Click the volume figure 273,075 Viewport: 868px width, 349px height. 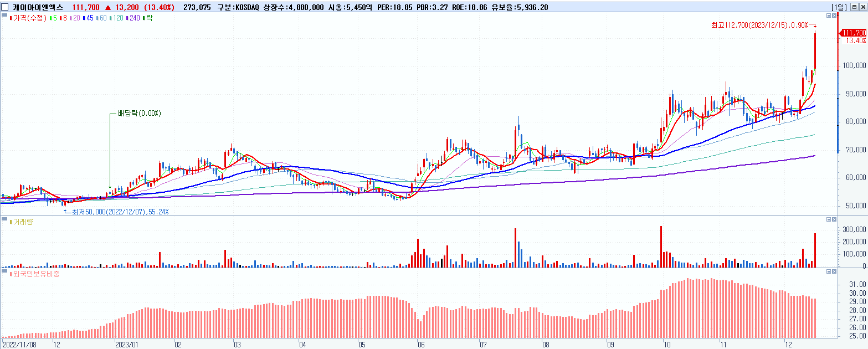pyautogui.click(x=197, y=7)
